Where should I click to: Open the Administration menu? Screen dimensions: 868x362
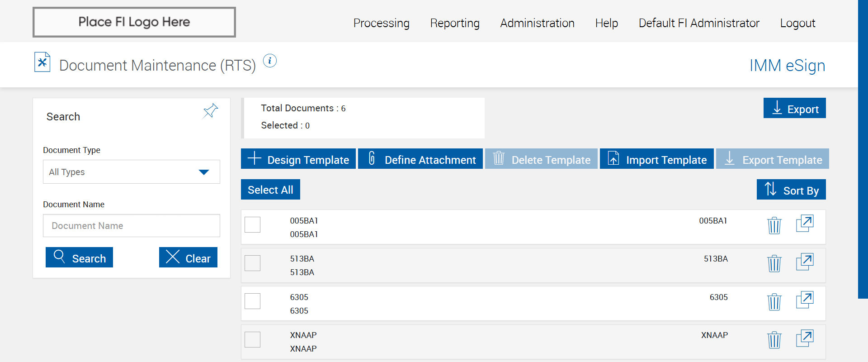pyautogui.click(x=537, y=23)
